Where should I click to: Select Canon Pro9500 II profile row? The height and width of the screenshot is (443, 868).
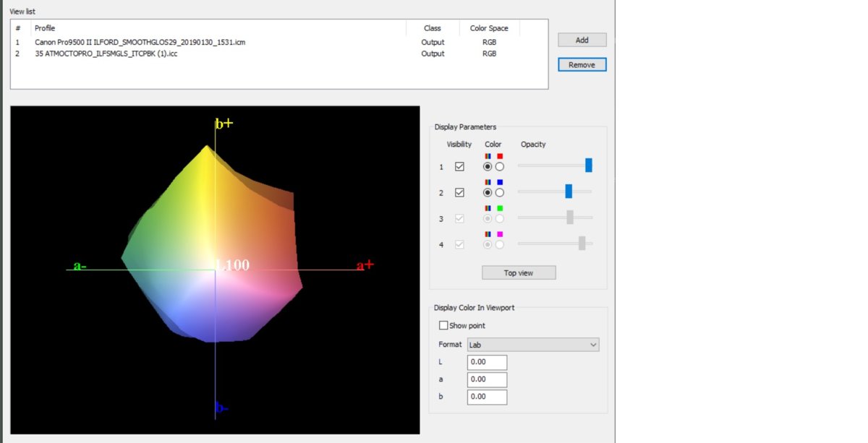[140, 42]
